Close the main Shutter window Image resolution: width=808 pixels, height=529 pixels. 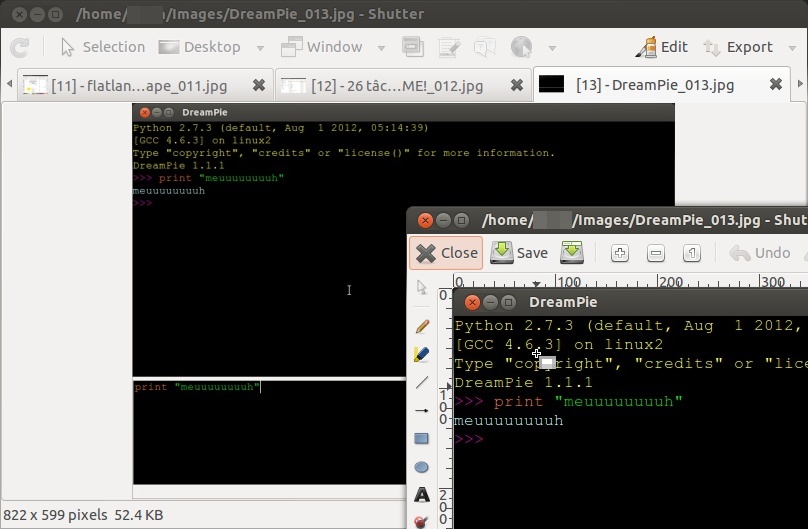20,14
